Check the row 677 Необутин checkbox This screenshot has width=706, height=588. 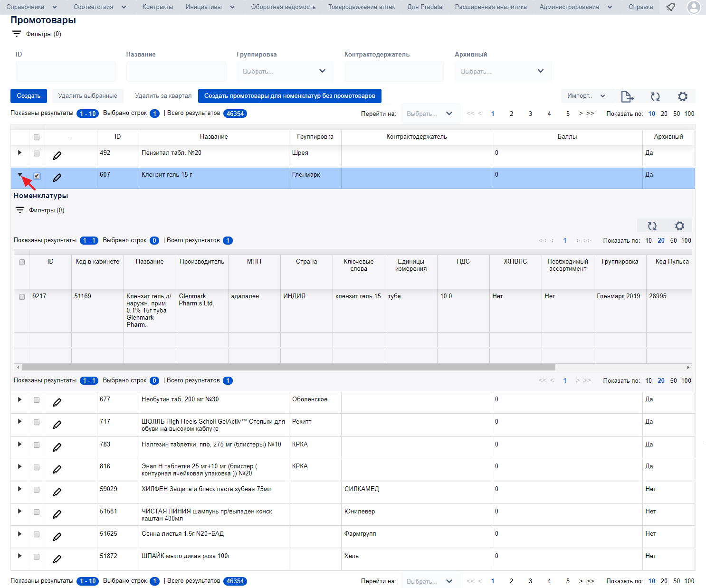click(x=37, y=400)
